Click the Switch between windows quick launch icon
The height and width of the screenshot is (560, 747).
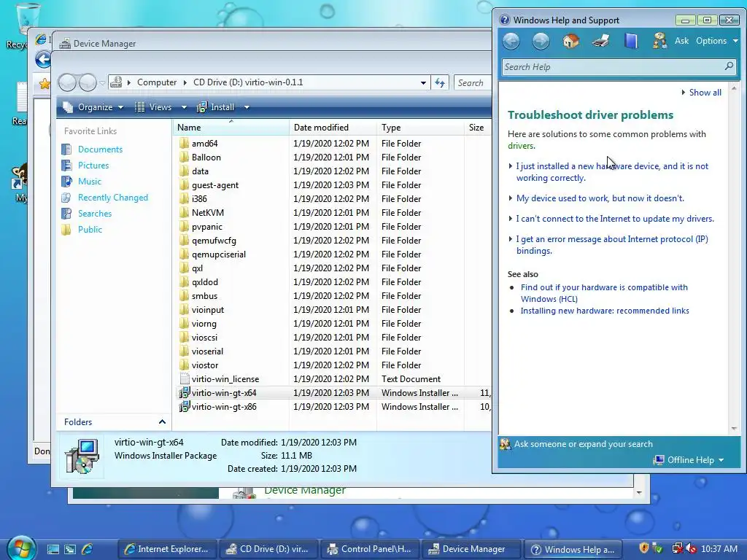[x=70, y=549]
